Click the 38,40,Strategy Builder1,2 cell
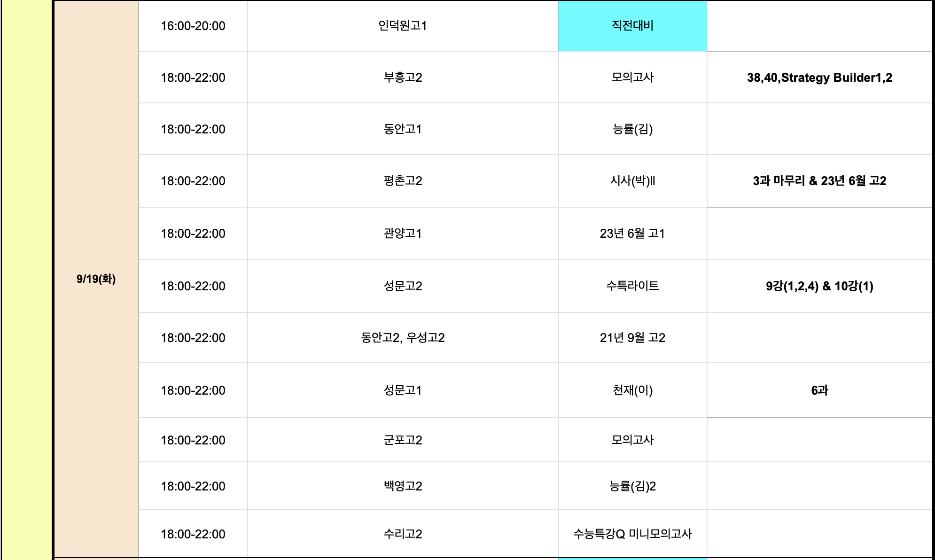This screenshot has width=935, height=560. [819, 78]
